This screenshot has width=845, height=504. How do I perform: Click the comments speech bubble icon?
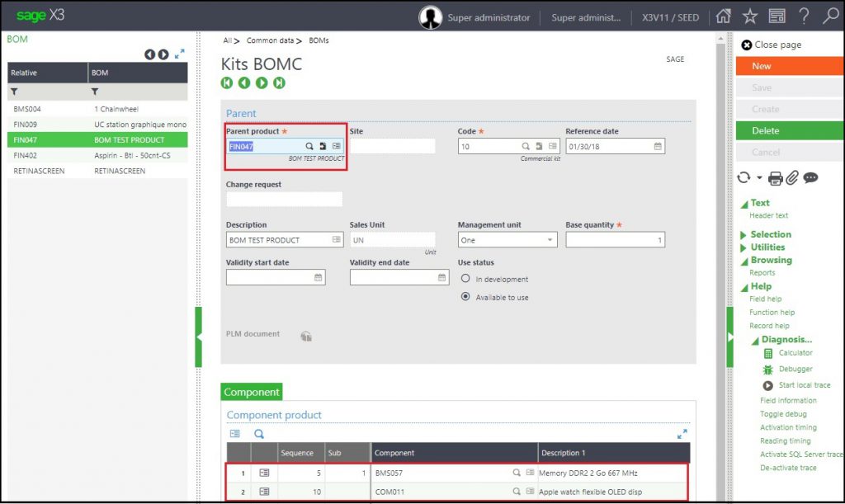(810, 177)
